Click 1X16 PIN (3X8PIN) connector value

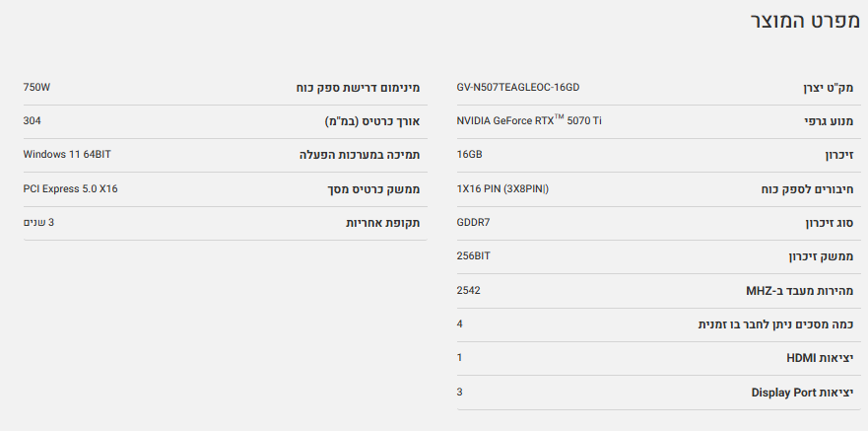(x=502, y=188)
